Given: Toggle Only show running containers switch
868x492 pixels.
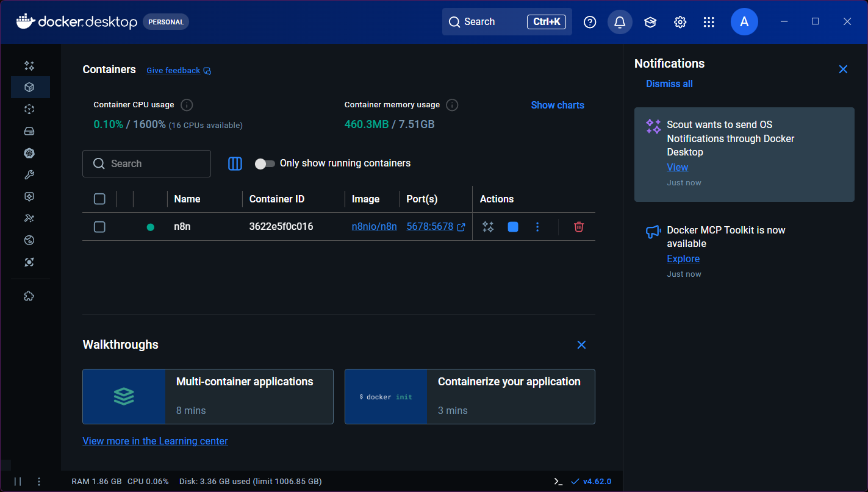Looking at the screenshot, I should pos(265,163).
